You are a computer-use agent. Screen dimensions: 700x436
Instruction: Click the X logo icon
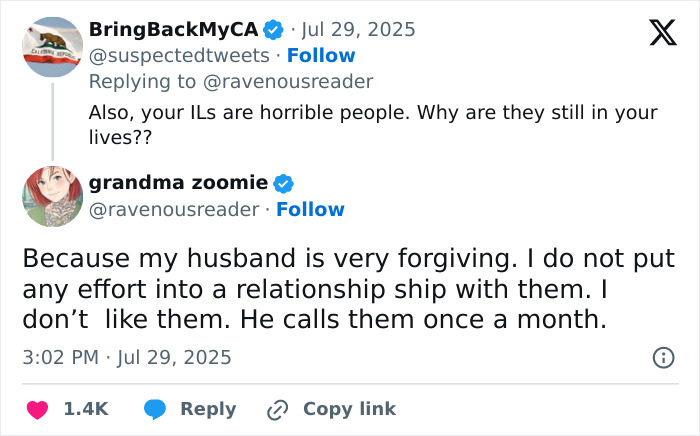[655, 34]
